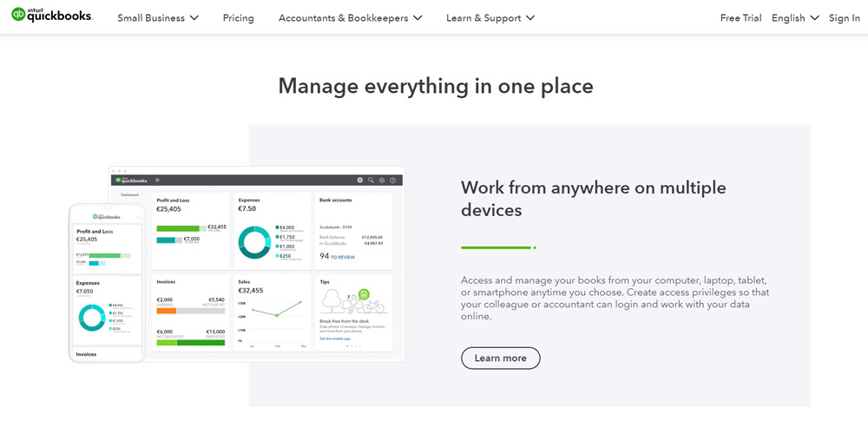This screenshot has height=434, width=868.
Task: Click the Scotiabank - 0144 account entry
Action: point(333,227)
